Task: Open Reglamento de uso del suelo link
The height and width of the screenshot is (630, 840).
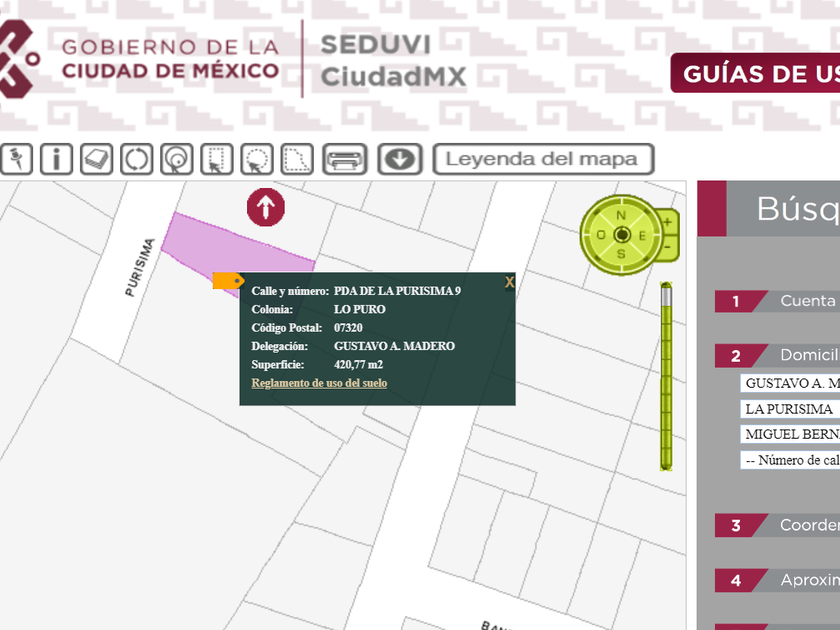Action: pyautogui.click(x=319, y=383)
